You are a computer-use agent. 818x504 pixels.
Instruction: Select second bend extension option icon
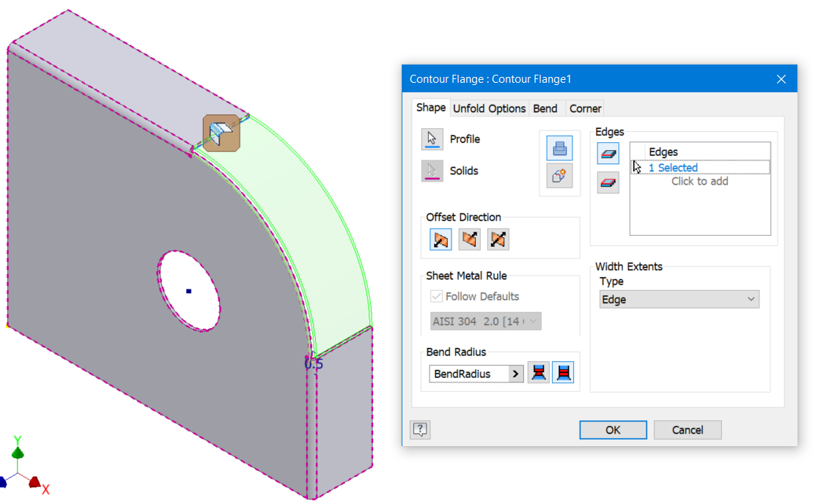[563, 373]
